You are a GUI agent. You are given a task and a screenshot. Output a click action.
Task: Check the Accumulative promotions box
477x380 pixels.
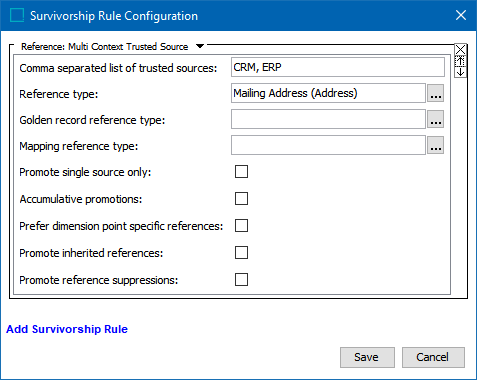click(x=241, y=199)
